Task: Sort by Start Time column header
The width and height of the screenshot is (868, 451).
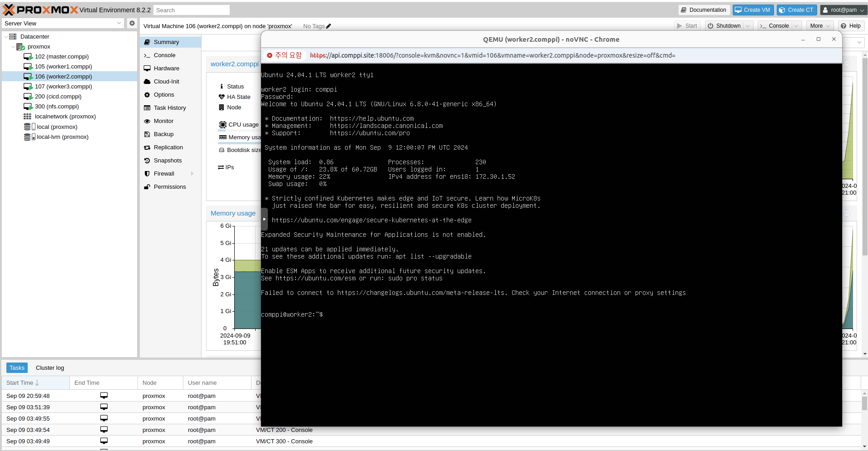Action: [x=35, y=383]
